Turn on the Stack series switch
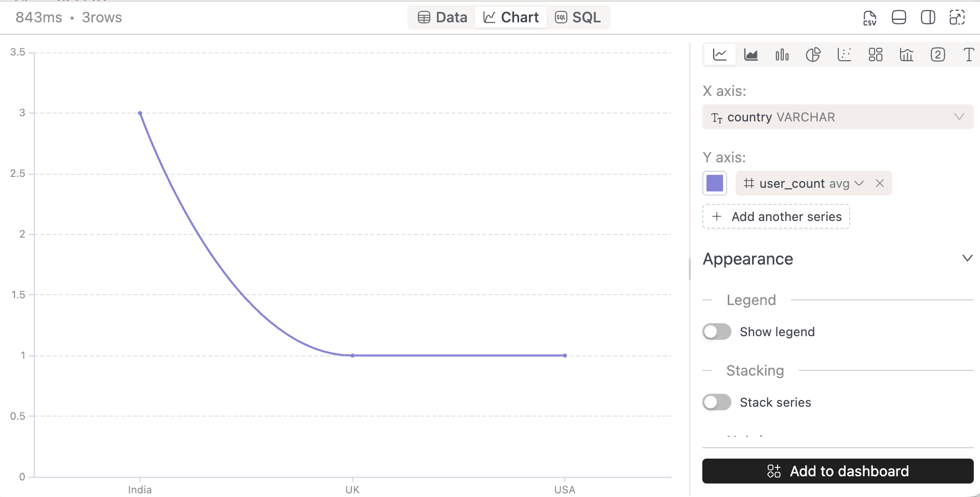Screen dimensions: 980x497 point(716,403)
